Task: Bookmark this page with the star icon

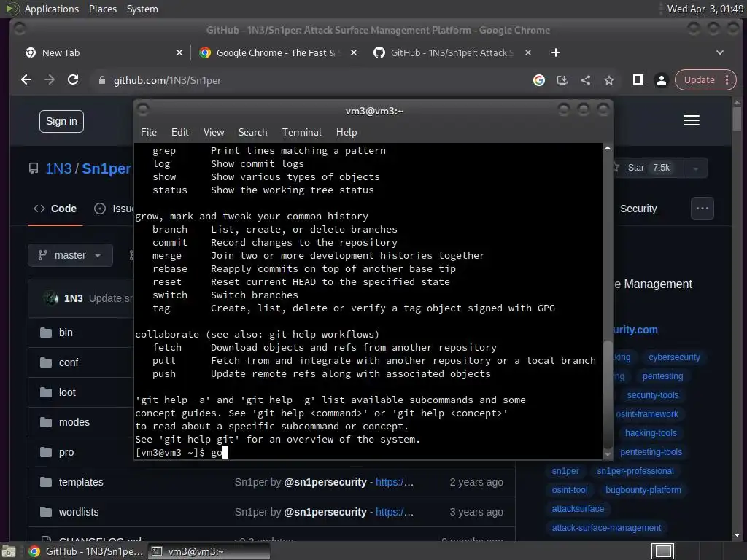Action: pyautogui.click(x=609, y=80)
